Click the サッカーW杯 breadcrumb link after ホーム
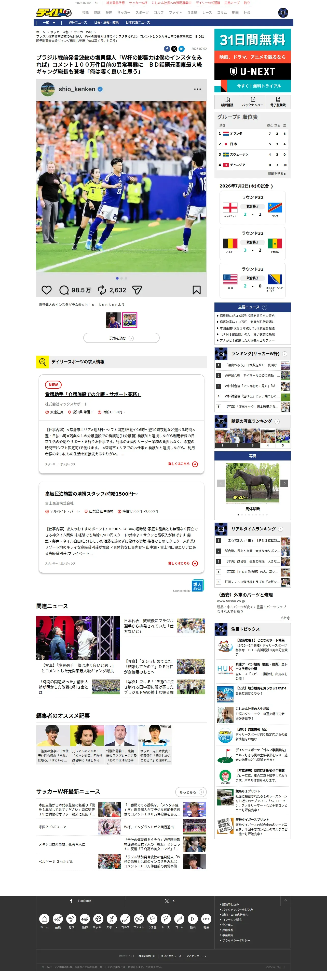Viewport: 327px width, 980px height. [59, 32]
